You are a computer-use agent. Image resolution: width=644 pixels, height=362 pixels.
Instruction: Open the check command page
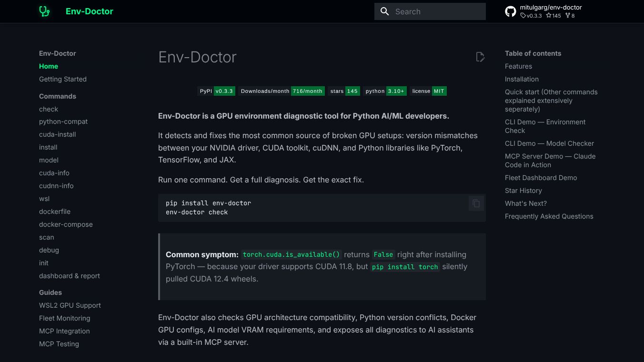pos(49,109)
